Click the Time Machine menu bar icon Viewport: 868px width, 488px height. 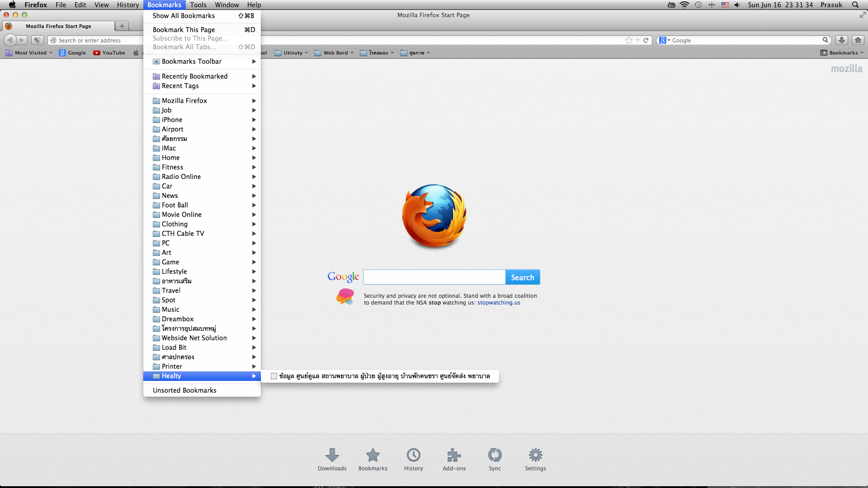(x=698, y=5)
